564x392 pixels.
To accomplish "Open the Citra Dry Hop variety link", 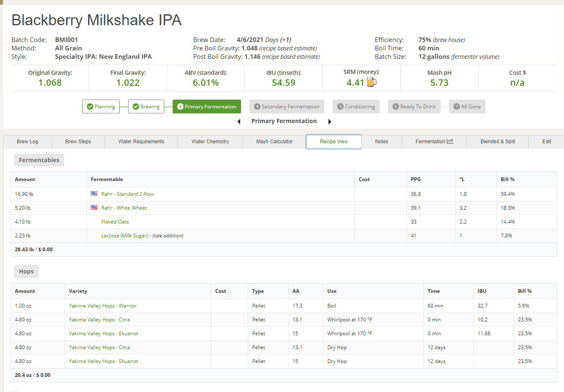I will (x=100, y=347).
